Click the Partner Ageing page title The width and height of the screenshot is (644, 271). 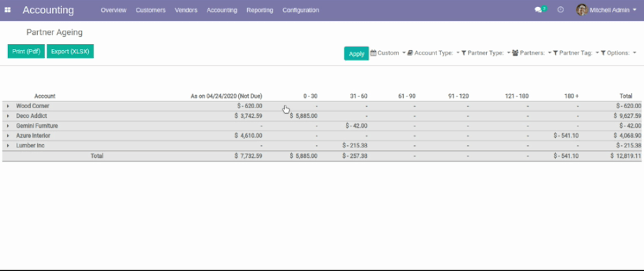pos(54,32)
